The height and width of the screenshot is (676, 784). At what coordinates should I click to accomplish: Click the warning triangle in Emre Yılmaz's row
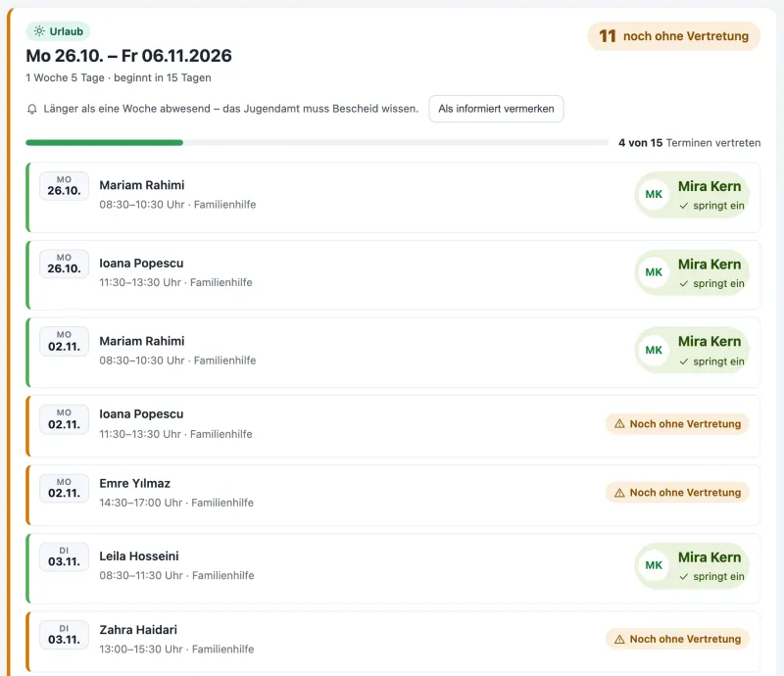(x=619, y=493)
